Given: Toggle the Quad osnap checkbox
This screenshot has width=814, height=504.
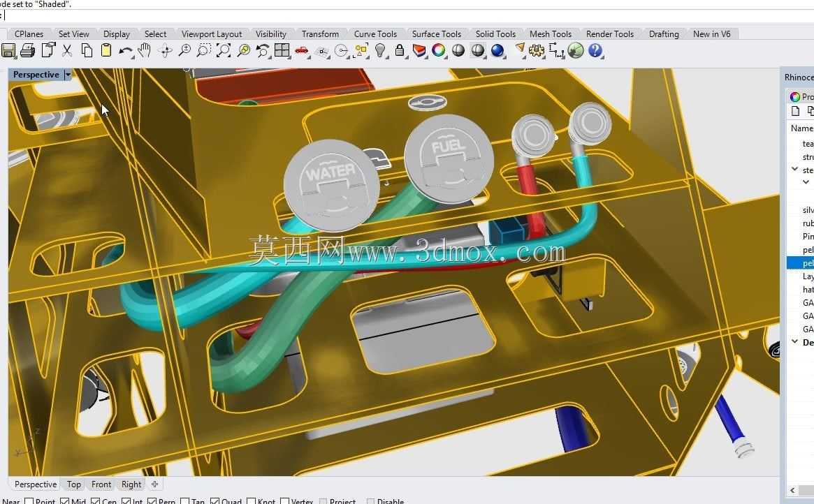Looking at the screenshot, I should point(215,501).
